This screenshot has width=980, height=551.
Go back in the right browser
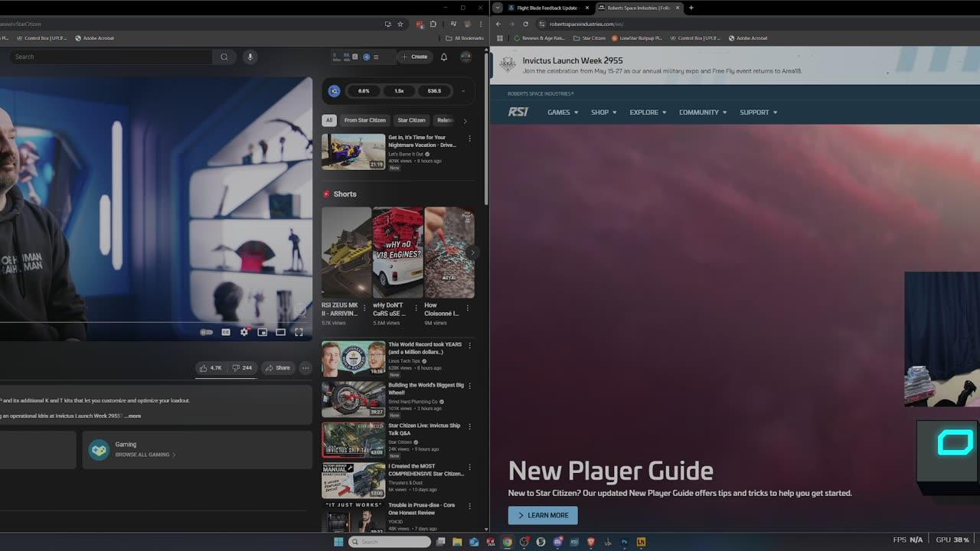498,24
